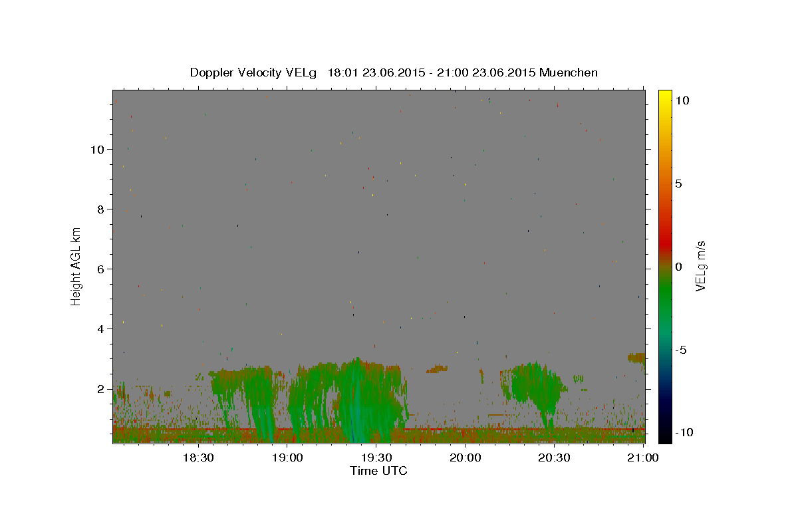Select height axis label 2
Image resolution: width=798 pixels, height=532 pixels.
(x=100, y=389)
